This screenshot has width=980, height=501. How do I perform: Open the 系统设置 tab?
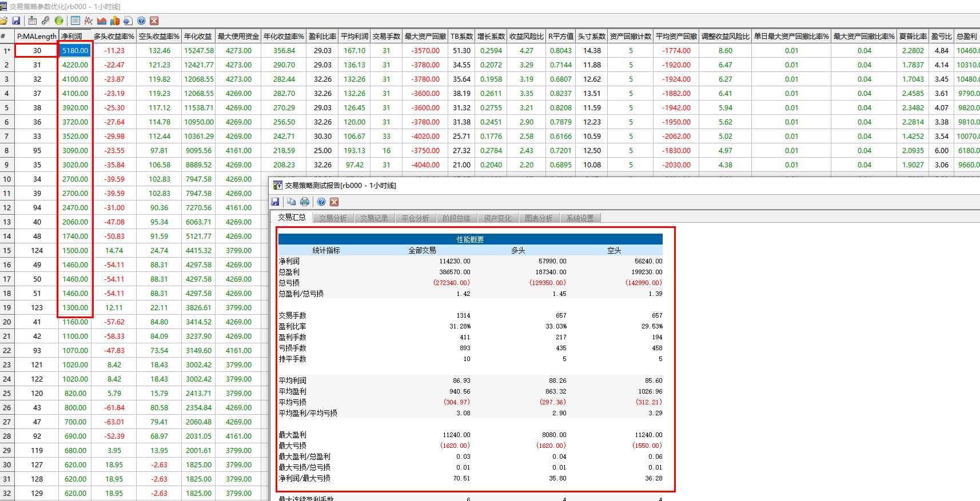coord(580,218)
